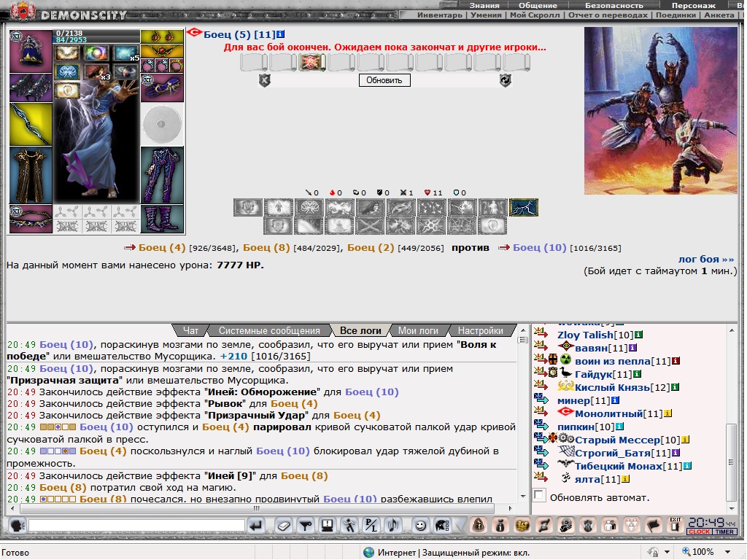The image size is (747, 560).
Task: Click the private message arrow beside минер
Action: [x=541, y=399]
